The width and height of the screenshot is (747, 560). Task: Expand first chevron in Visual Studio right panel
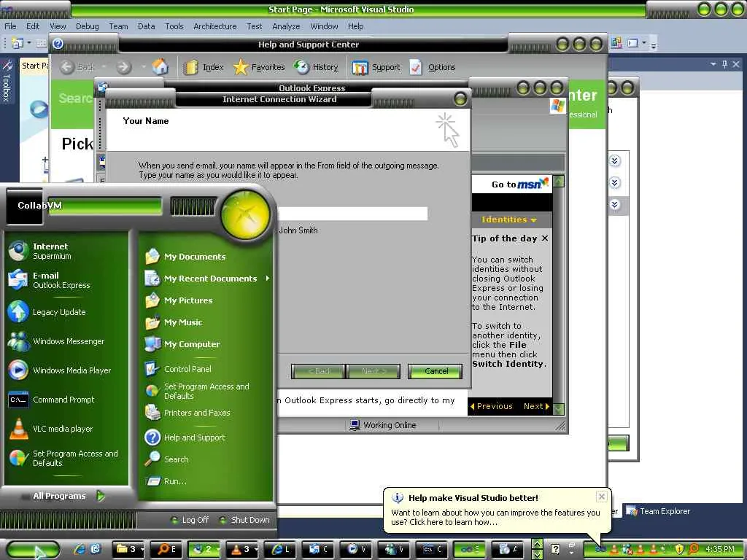tap(614, 161)
